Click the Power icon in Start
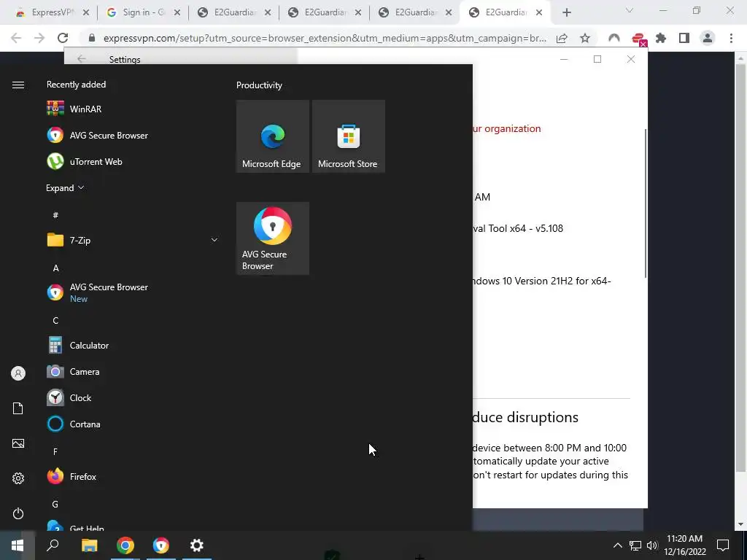 pyautogui.click(x=18, y=513)
